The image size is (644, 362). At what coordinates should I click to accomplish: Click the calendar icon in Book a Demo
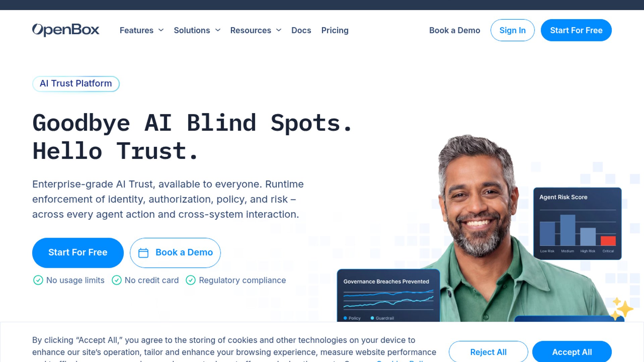pos(143,253)
